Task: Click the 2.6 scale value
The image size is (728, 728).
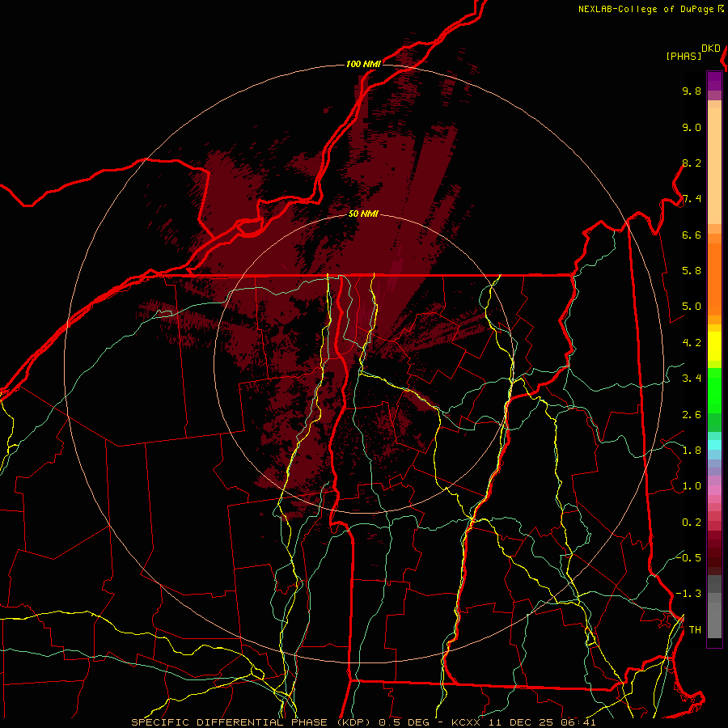Action: tap(692, 415)
